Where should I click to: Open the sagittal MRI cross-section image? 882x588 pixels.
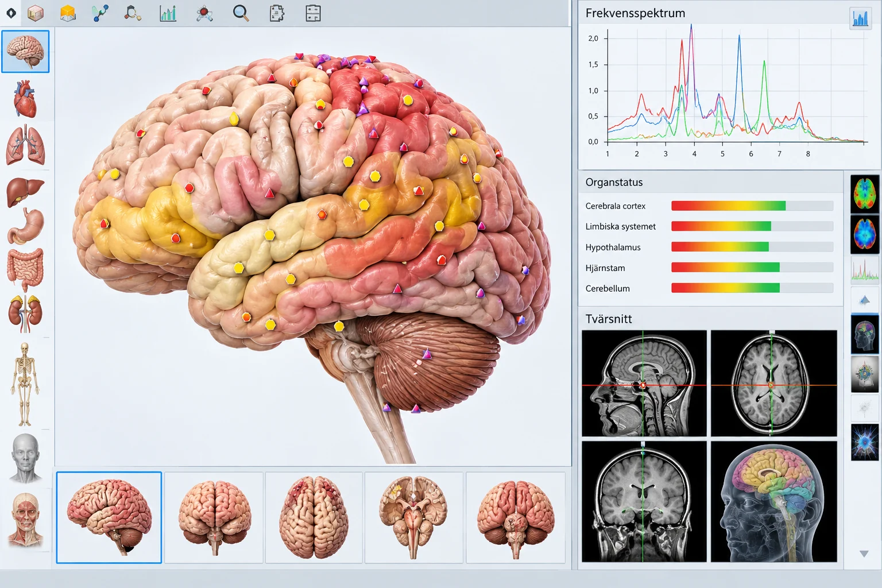point(644,383)
